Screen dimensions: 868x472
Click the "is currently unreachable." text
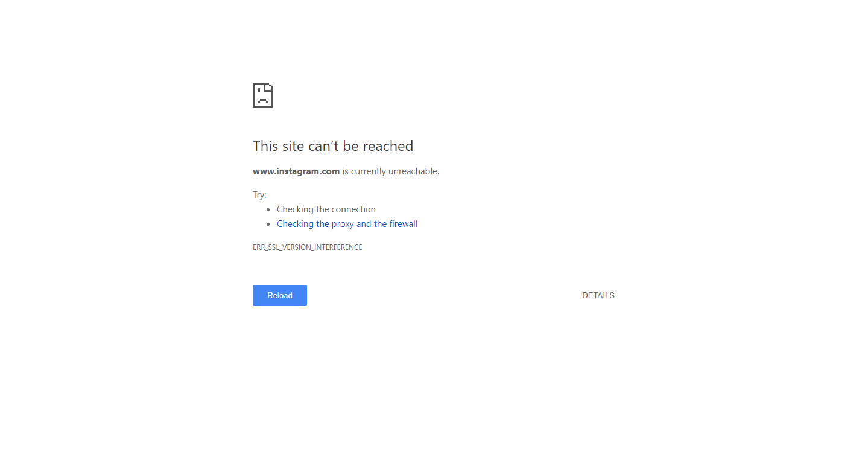(391, 171)
